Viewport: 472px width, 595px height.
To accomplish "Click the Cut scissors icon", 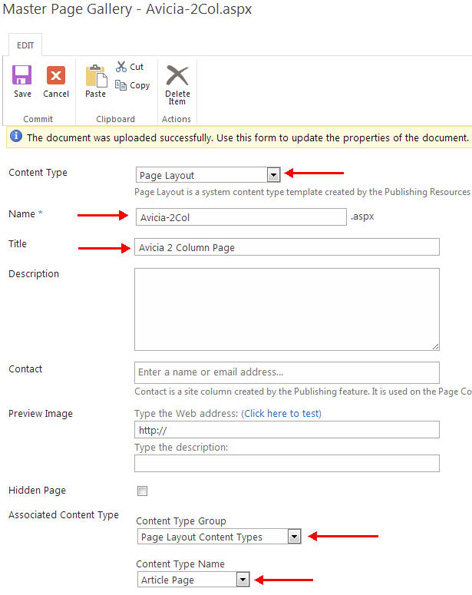I will 121,67.
